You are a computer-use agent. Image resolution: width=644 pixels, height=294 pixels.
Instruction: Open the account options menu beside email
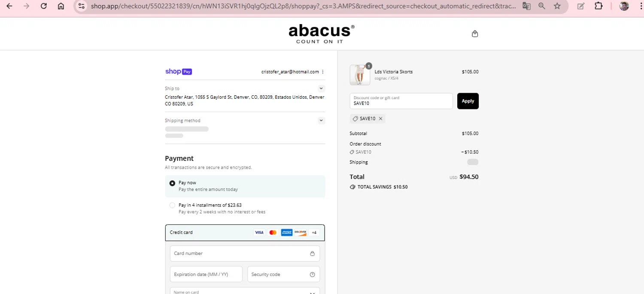tap(323, 72)
